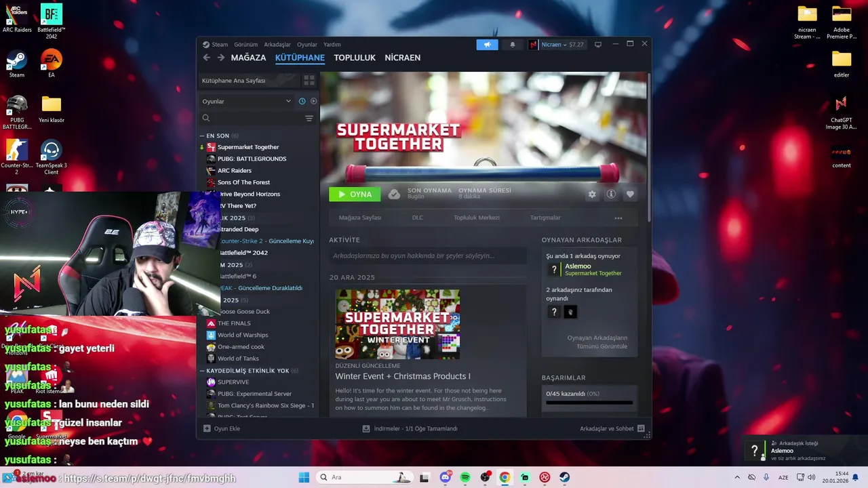868x488 pixels.
Task: Switch library to grid collections view
Action: [309, 80]
